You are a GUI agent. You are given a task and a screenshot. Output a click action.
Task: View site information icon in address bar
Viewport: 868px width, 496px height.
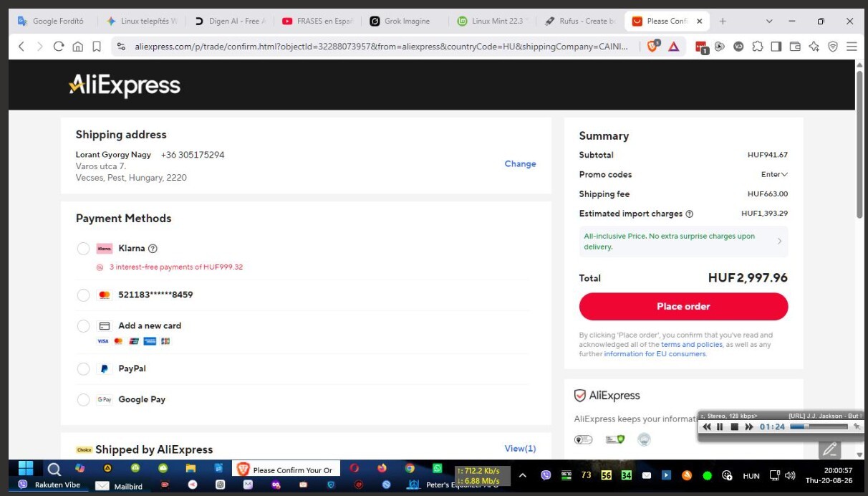(x=120, y=47)
